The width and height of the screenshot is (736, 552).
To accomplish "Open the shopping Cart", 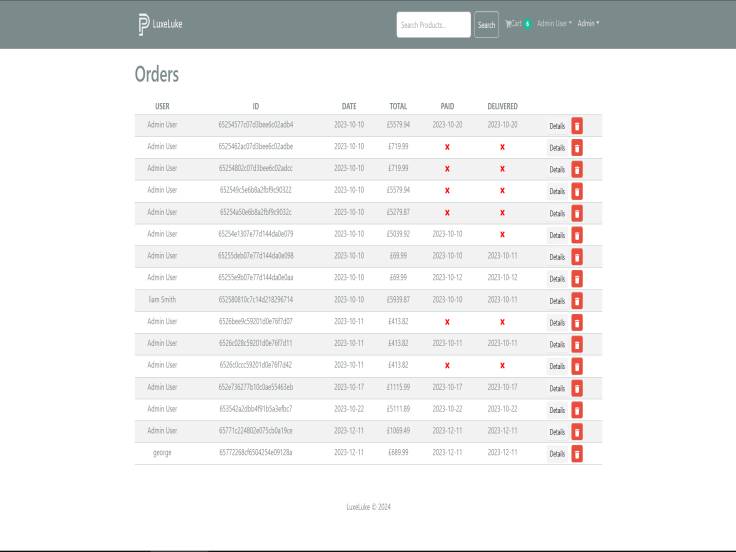I will pyautogui.click(x=518, y=23).
